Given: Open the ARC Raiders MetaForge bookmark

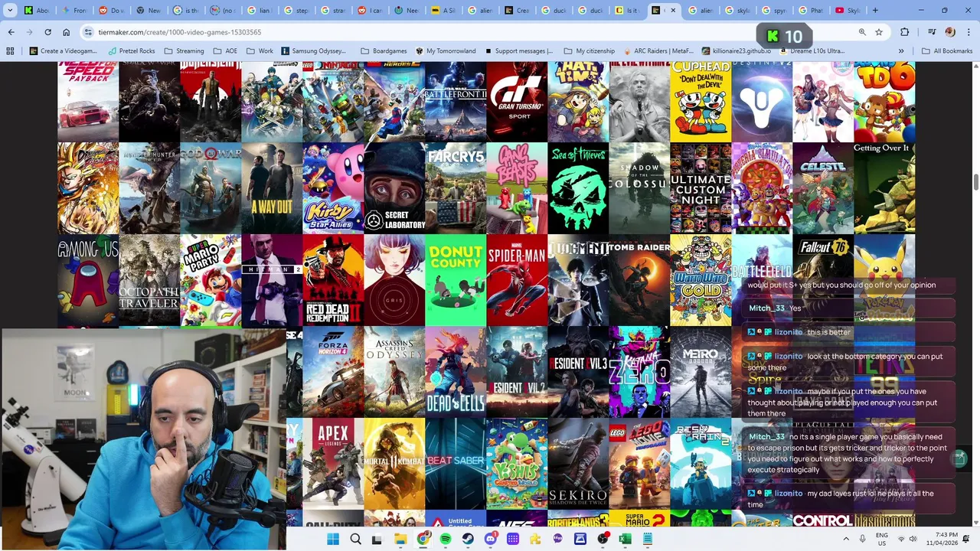Looking at the screenshot, I should click(x=659, y=51).
